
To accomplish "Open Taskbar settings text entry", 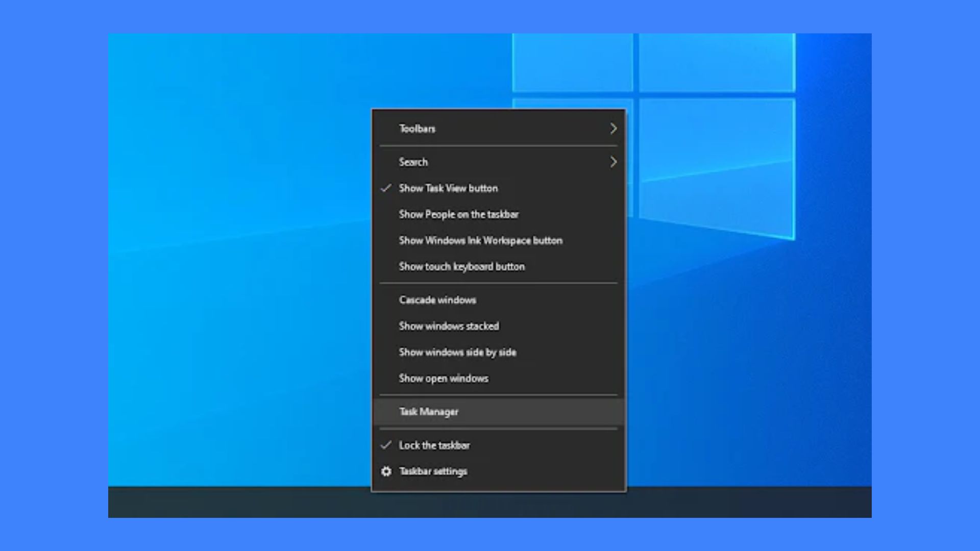I will [433, 471].
